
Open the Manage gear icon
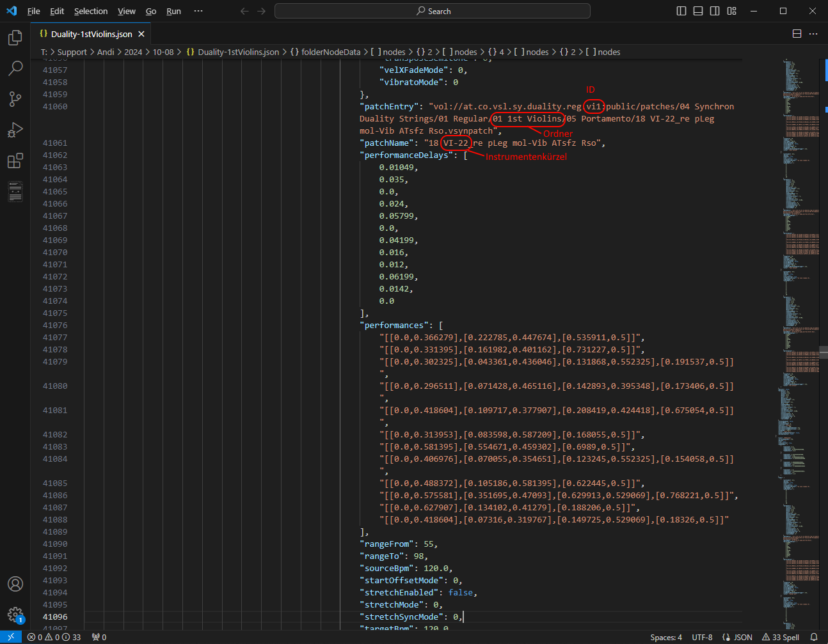coord(15,615)
